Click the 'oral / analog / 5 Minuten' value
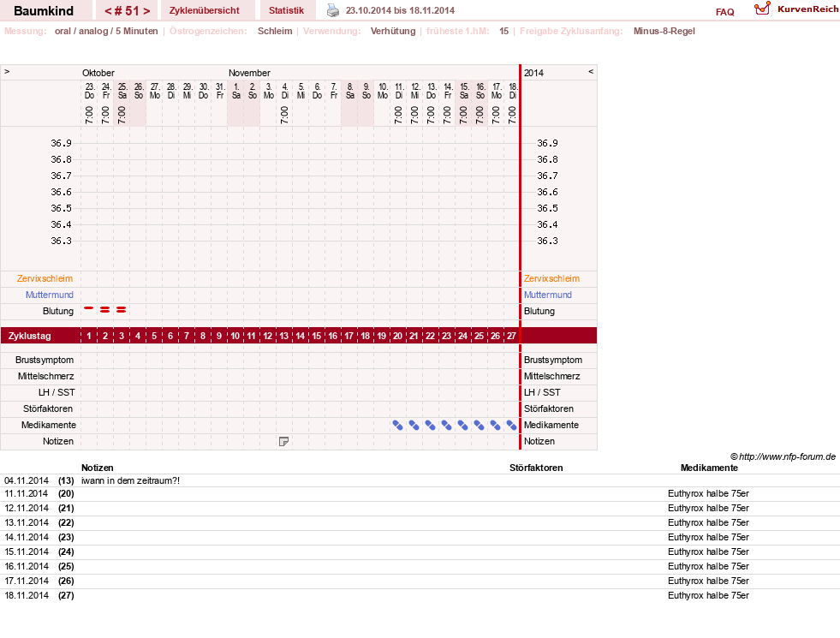840x638 pixels. [x=106, y=31]
